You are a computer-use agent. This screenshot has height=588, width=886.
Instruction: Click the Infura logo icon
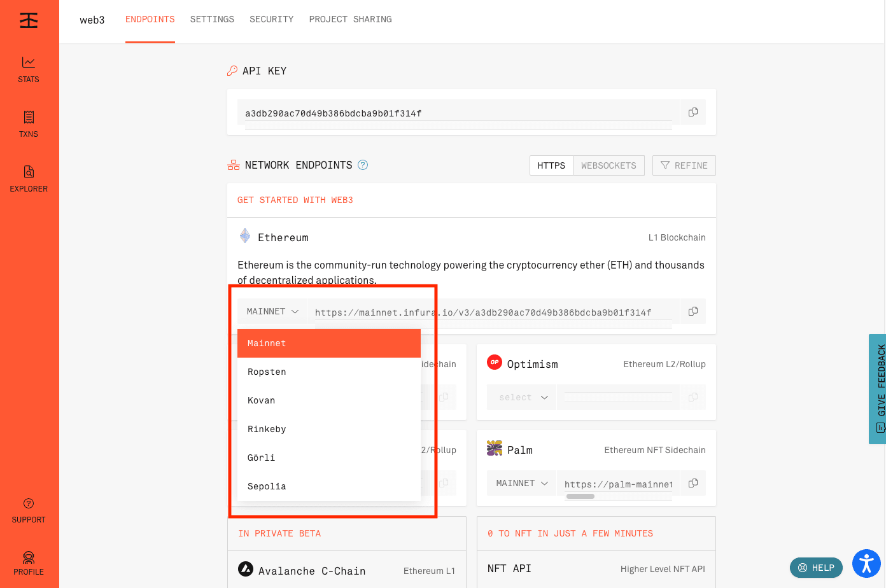coord(29,20)
